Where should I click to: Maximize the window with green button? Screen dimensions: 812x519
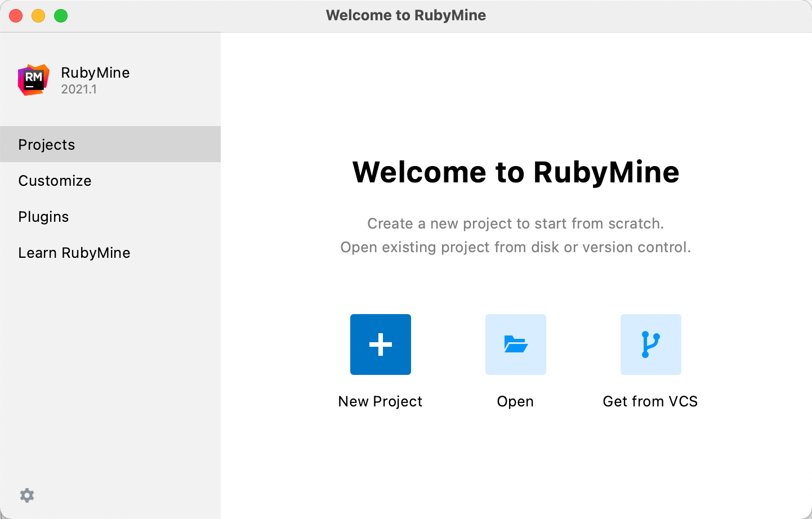61,16
